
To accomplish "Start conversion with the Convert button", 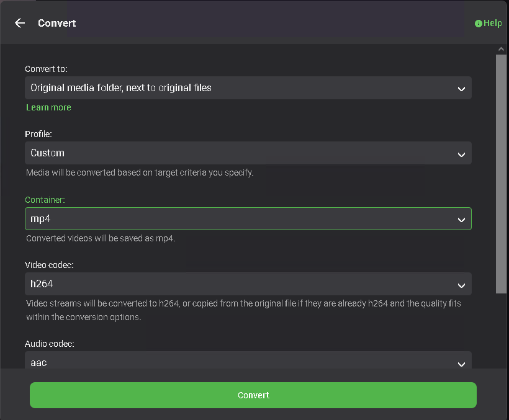I will 253,395.
